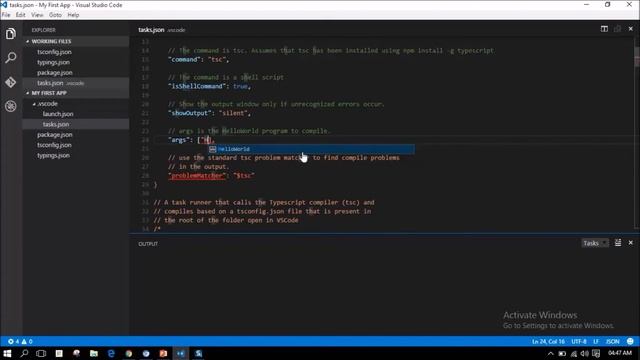Open the Goto menu
This screenshot has width=640, height=360.
pos(56,15)
